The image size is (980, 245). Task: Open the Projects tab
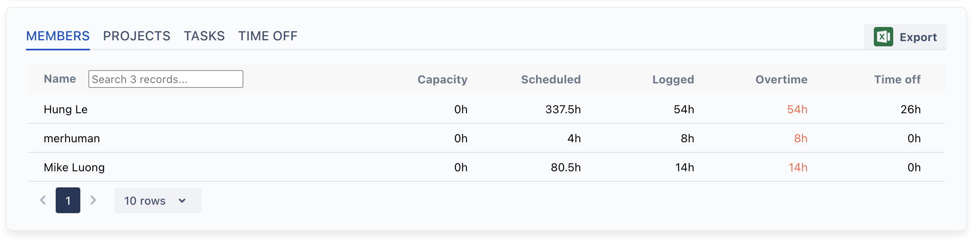pyautogui.click(x=136, y=36)
